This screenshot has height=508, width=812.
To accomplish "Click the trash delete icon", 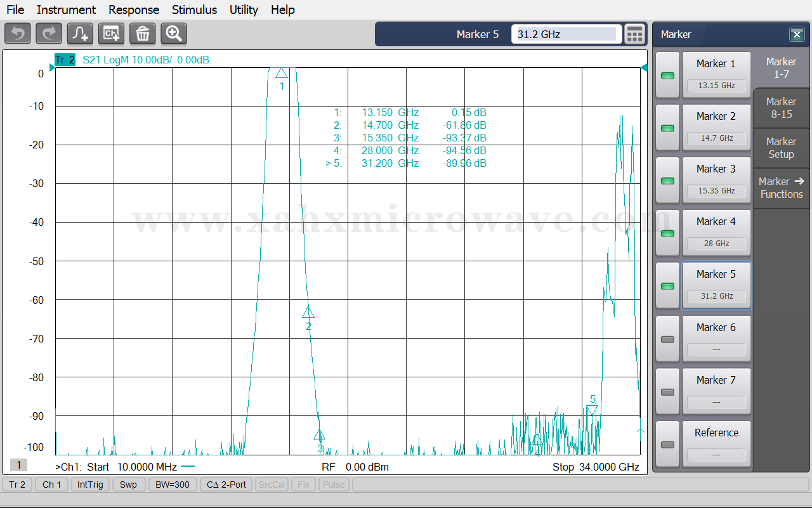I will 142,34.
